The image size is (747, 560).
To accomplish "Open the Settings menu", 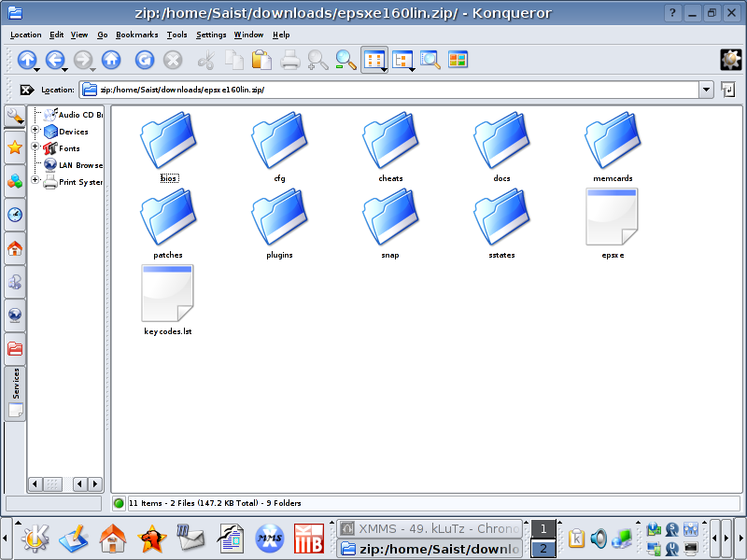I will coord(211,35).
